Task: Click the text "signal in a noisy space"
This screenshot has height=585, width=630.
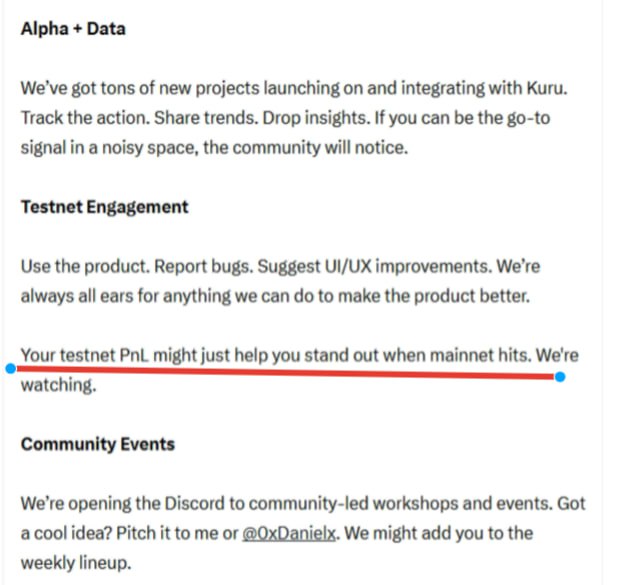Action: click(108, 148)
